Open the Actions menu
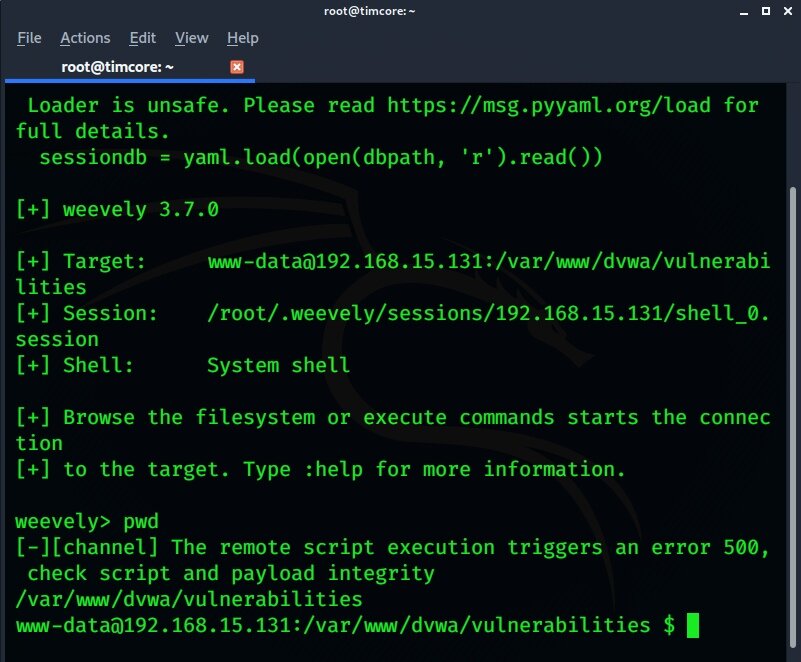The image size is (801, 662). [85, 38]
